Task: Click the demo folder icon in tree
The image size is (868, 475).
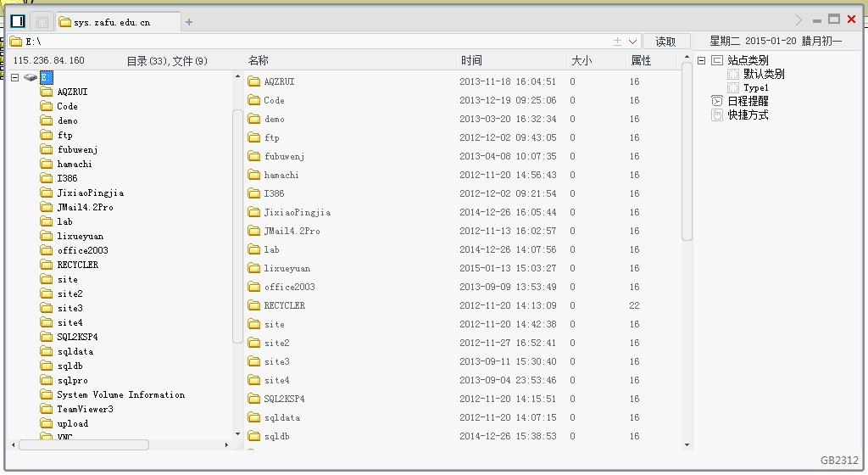Action: [x=47, y=120]
